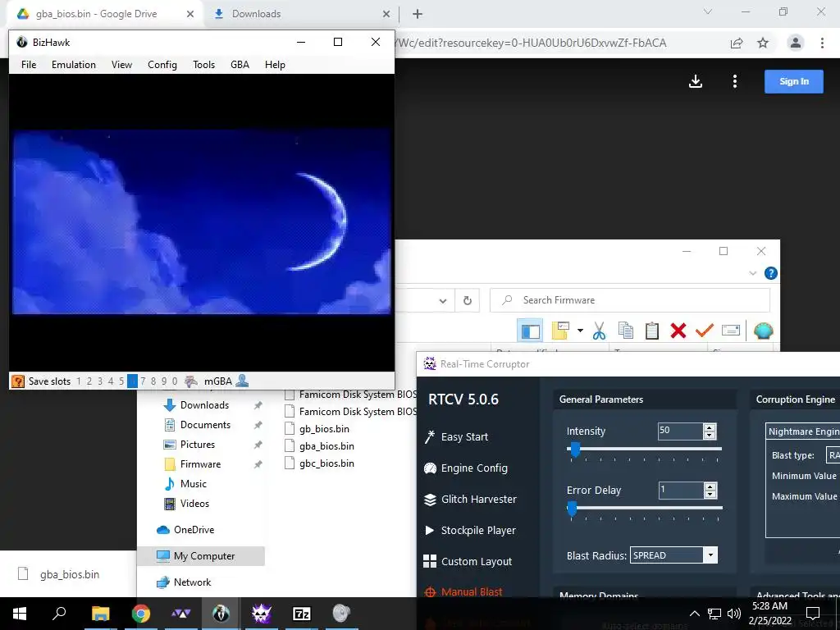The height and width of the screenshot is (630, 840).
Task: Click the orange question-mark status icon in BizHawk
Action: coord(18,381)
